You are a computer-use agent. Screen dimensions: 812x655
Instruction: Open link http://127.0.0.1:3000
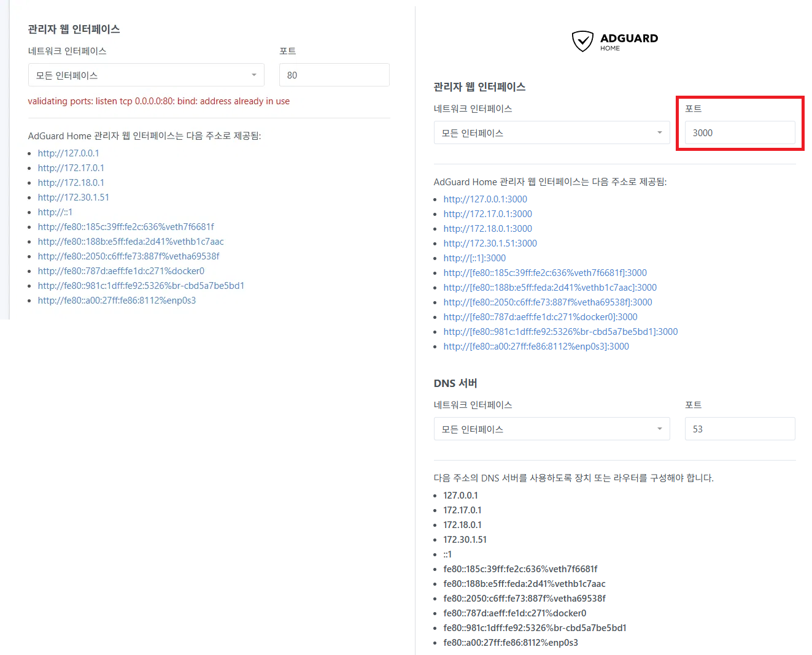[485, 199]
